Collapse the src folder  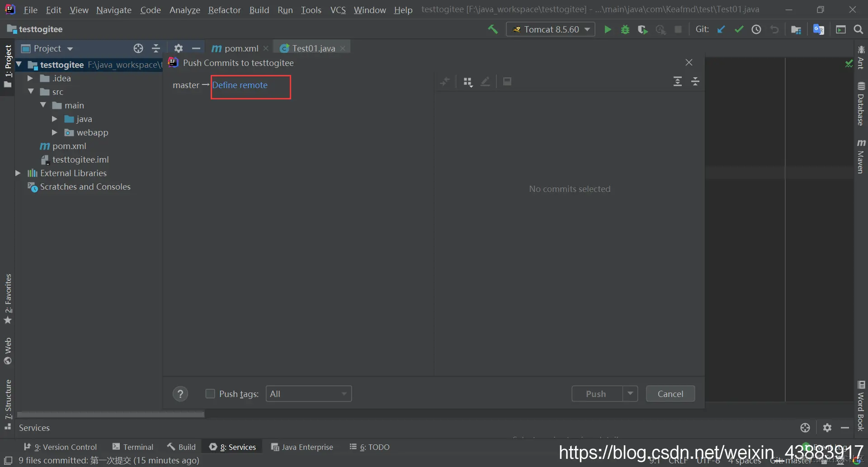point(31,92)
